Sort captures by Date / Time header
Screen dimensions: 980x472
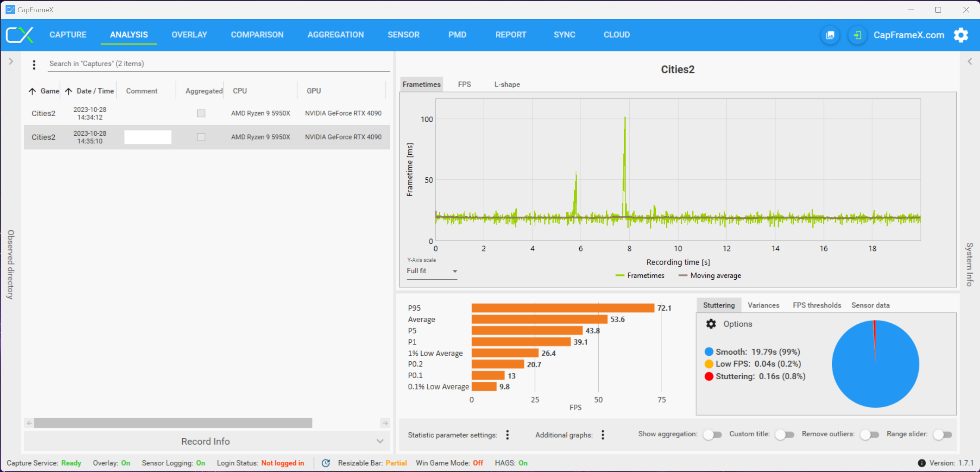tap(95, 91)
